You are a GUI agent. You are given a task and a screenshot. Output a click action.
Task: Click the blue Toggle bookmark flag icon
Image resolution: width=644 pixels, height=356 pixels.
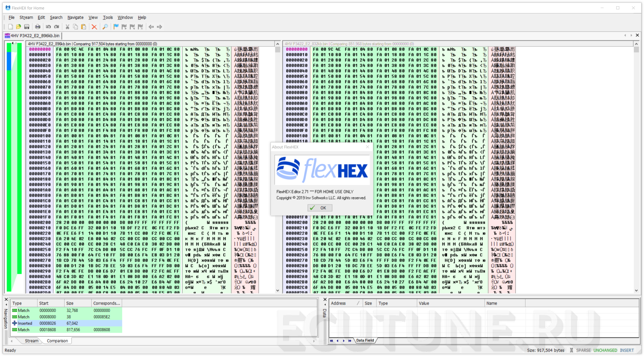[x=116, y=27]
